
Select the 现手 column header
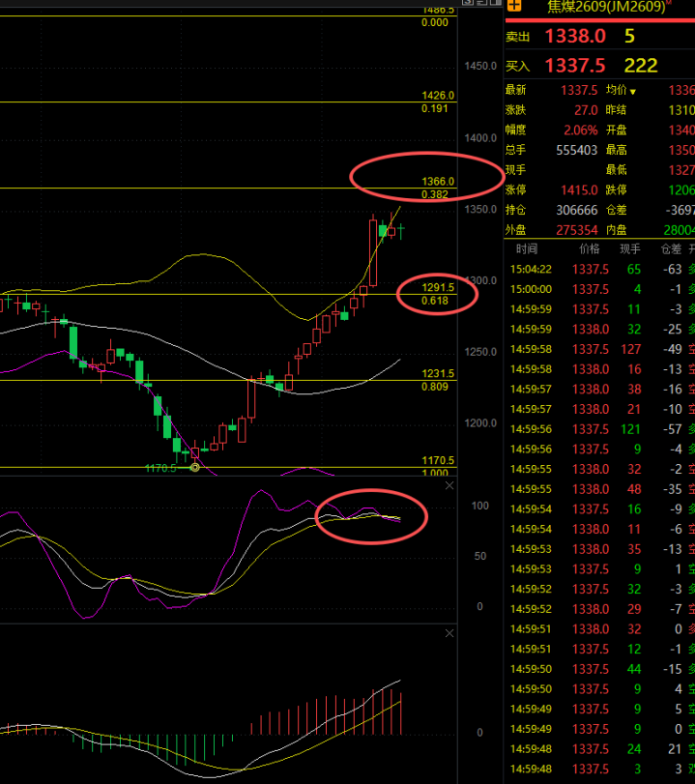click(630, 249)
